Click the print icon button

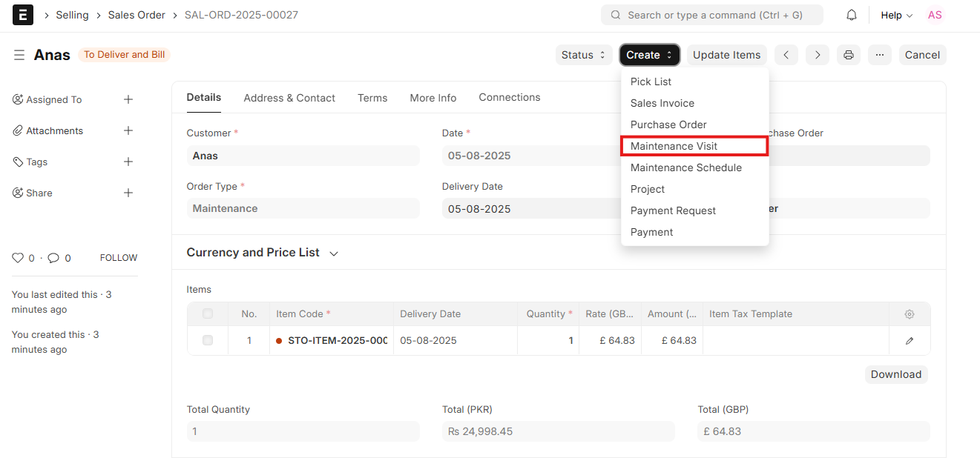(x=849, y=55)
